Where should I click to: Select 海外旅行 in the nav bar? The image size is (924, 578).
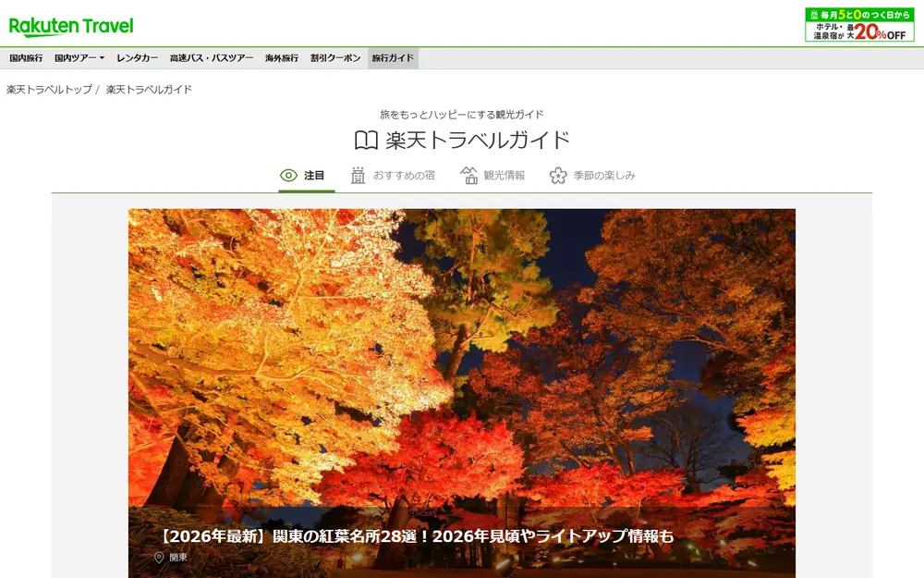[x=282, y=57]
